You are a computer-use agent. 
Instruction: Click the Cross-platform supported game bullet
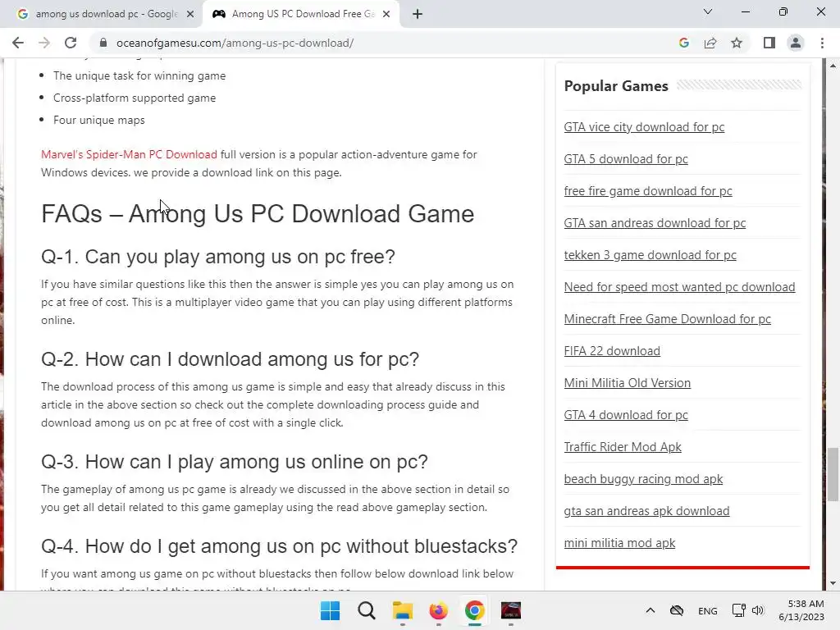coord(135,98)
